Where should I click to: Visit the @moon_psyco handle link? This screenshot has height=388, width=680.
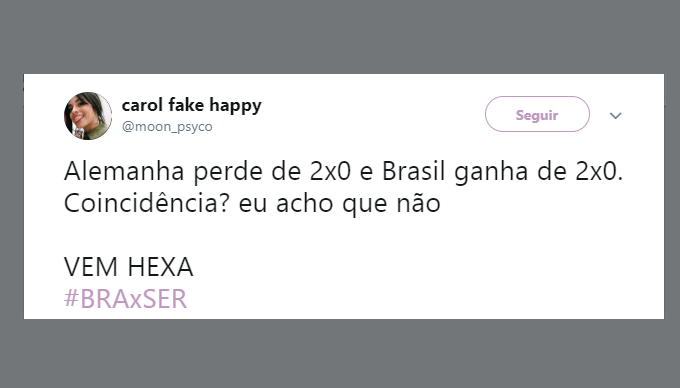click(x=167, y=127)
